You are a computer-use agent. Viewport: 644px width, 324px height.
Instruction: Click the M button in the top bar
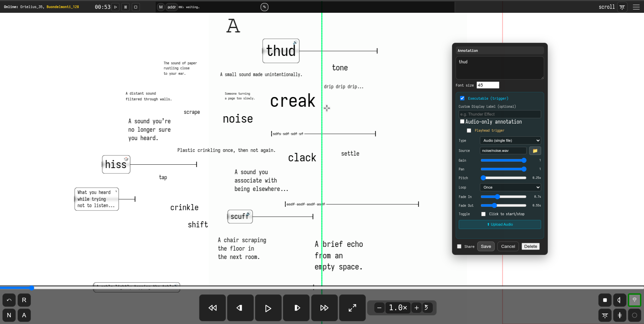161,7
